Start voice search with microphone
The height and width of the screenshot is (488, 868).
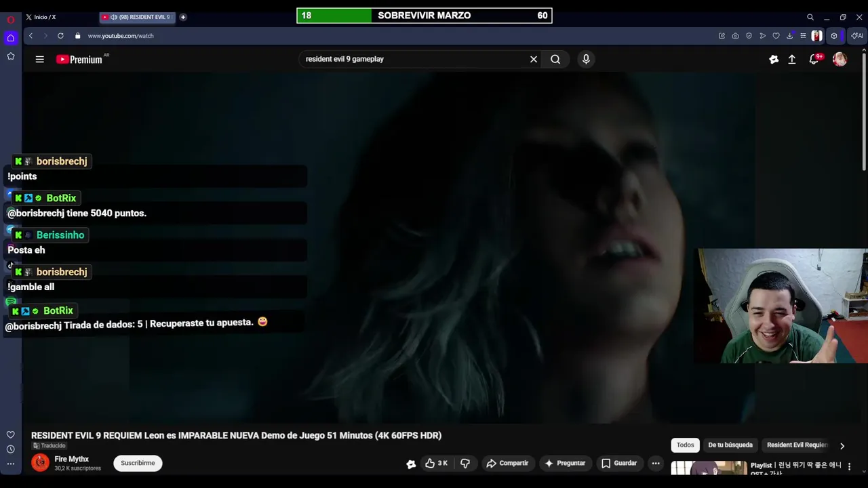[586, 59]
